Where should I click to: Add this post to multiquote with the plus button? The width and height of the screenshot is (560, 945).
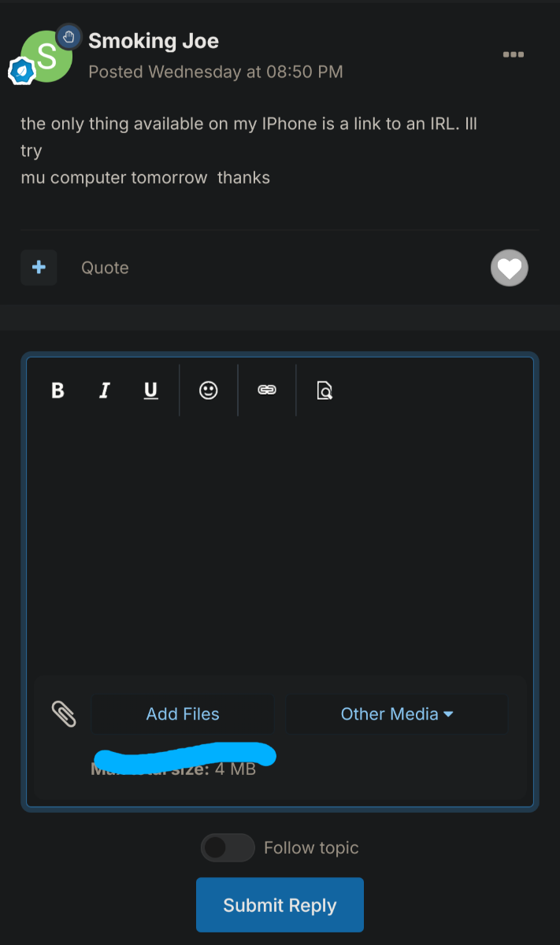(x=39, y=268)
